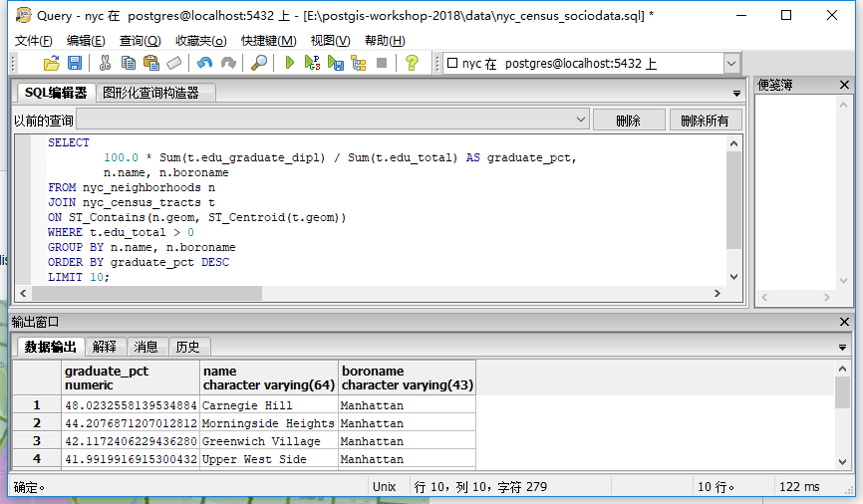Select result row number 1
This screenshot has height=504, width=863.
pos(37,405)
